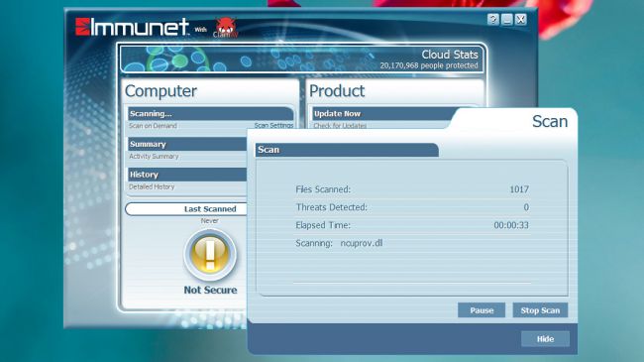Open help via the question mark icon

pyautogui.click(x=492, y=19)
